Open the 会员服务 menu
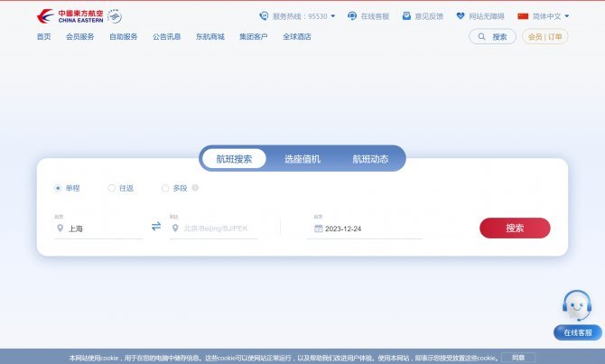 click(x=79, y=37)
